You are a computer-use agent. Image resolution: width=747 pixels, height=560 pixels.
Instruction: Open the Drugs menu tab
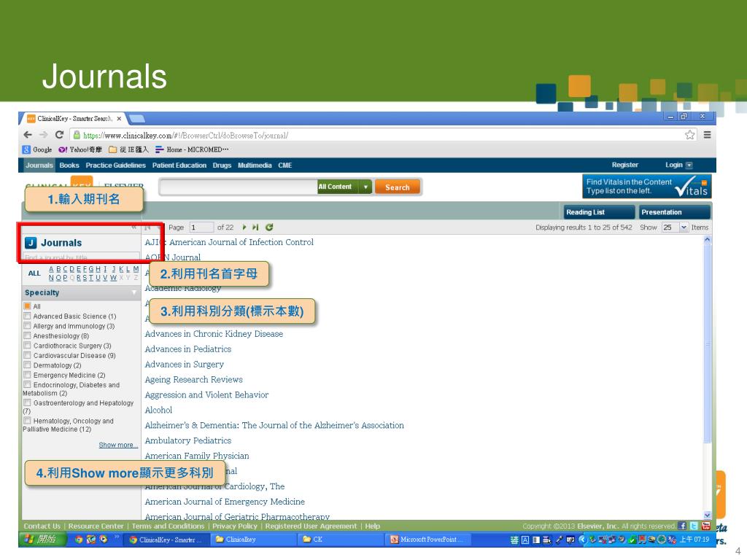pos(222,166)
